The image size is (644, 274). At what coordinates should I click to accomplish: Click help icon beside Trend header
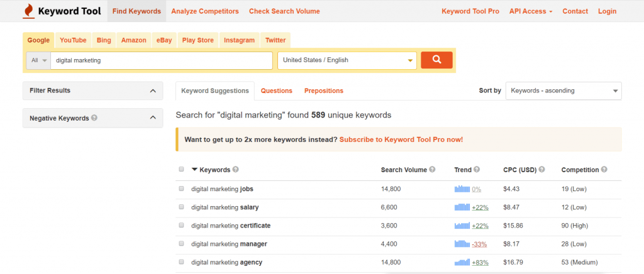477,170
